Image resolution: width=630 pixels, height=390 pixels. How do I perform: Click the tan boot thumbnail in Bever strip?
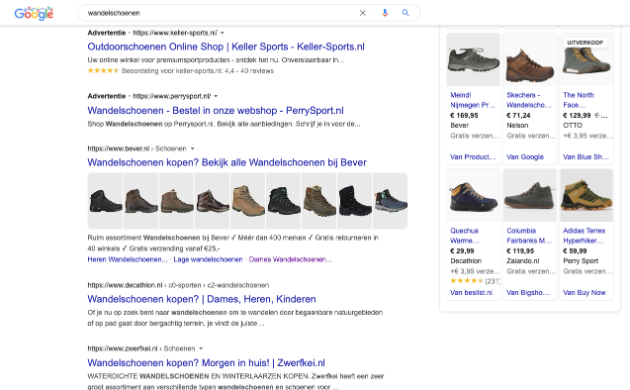click(x=248, y=201)
